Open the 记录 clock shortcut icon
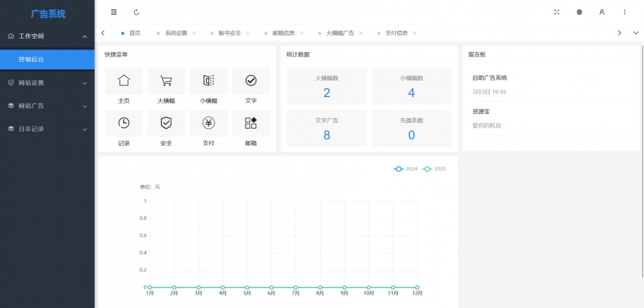644x308 pixels. (x=124, y=123)
